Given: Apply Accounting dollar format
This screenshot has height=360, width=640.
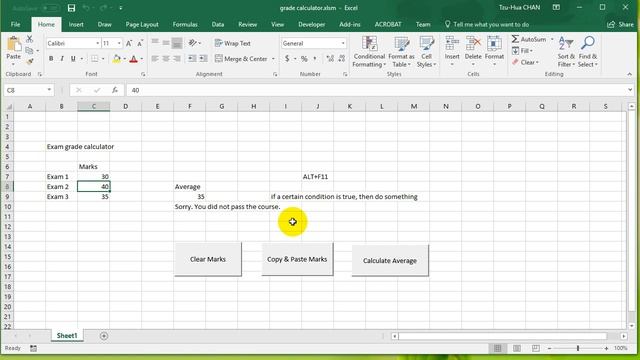Looking at the screenshot, I should 287,59.
